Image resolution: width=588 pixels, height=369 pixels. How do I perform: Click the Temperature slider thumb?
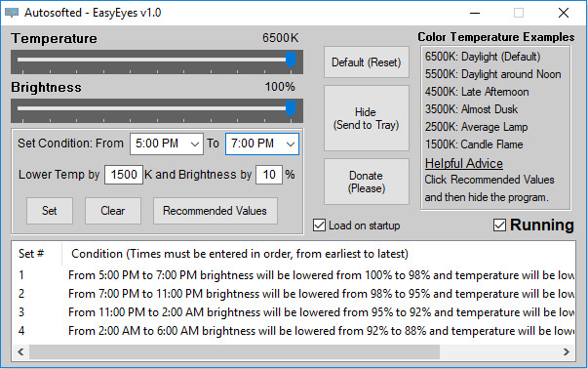point(291,61)
